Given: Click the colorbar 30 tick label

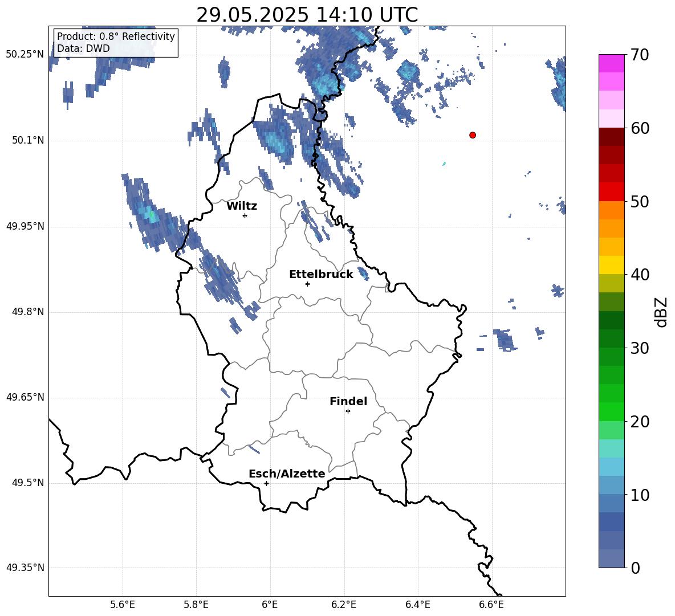Looking at the screenshot, I should [x=640, y=348].
